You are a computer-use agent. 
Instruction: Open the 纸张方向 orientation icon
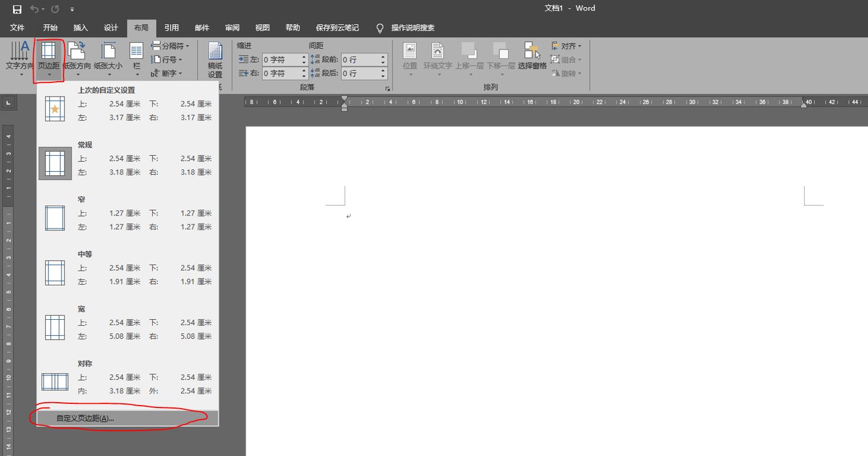click(x=78, y=59)
